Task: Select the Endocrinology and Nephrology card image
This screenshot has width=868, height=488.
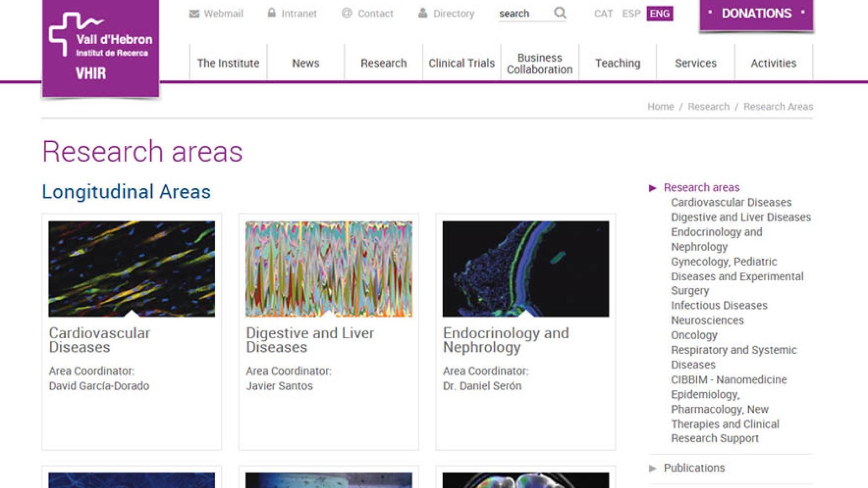Action: tap(525, 269)
